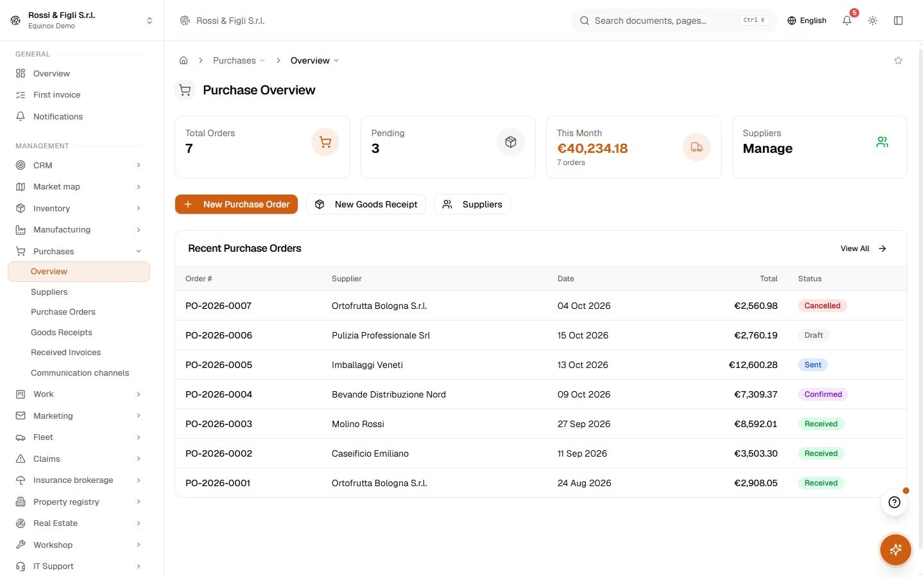Focus the Search documents, pages field
This screenshot has width=924, height=578.
(x=674, y=21)
